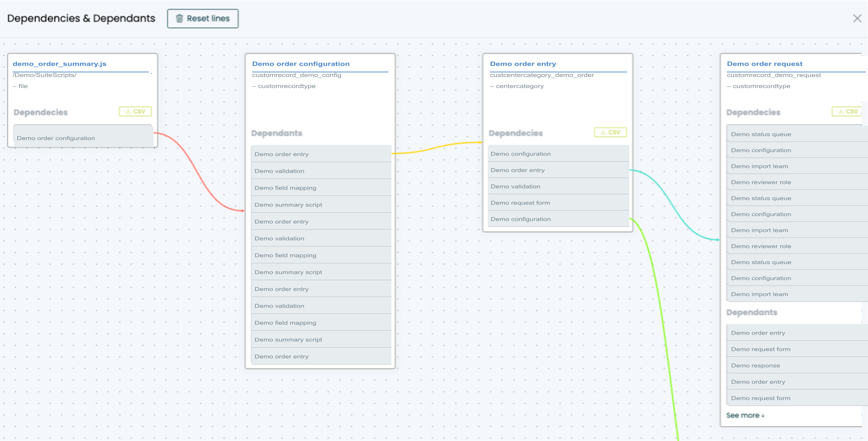Click the Dependecies heading in Demo order entry

click(x=515, y=133)
